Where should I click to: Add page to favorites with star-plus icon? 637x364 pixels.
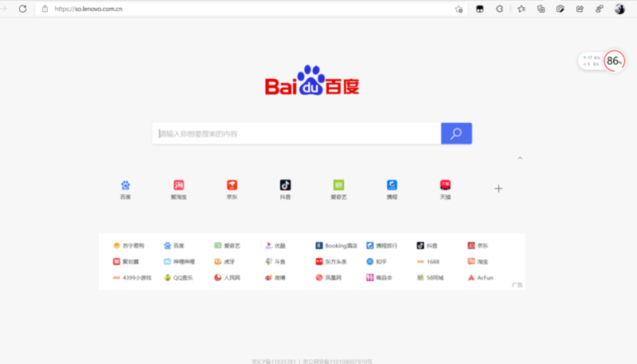click(x=458, y=9)
